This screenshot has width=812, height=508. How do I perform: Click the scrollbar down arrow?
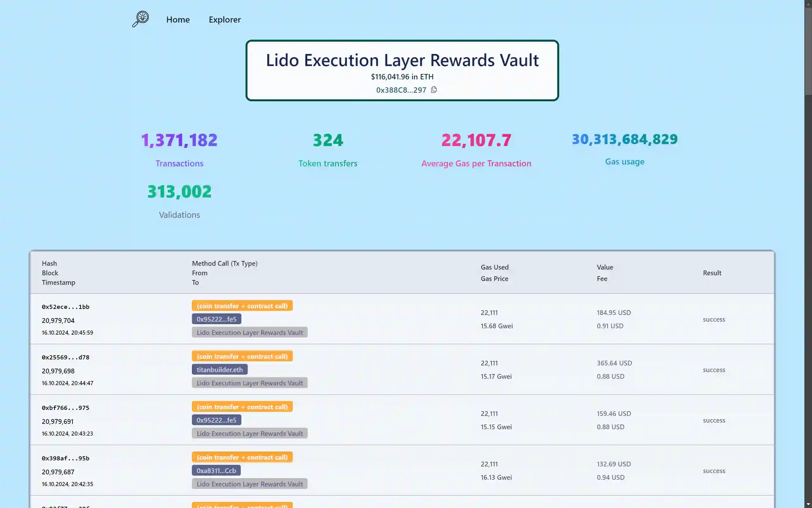[x=808, y=504]
